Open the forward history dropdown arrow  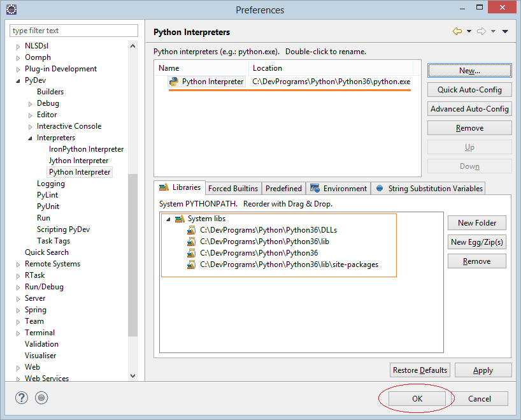pyautogui.click(x=494, y=31)
